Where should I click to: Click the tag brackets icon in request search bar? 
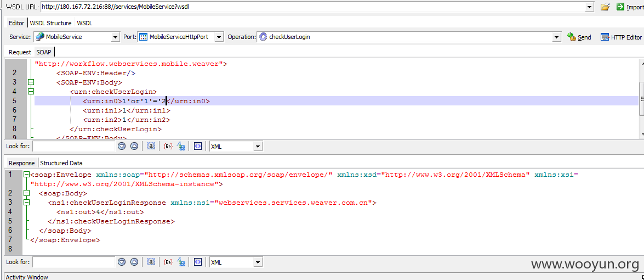198,146
